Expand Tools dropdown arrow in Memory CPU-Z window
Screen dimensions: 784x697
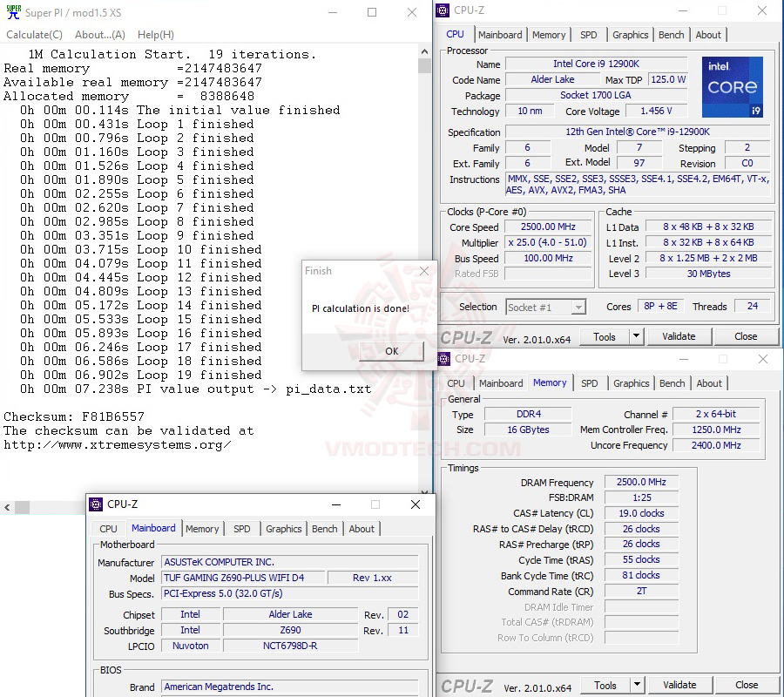(637, 685)
